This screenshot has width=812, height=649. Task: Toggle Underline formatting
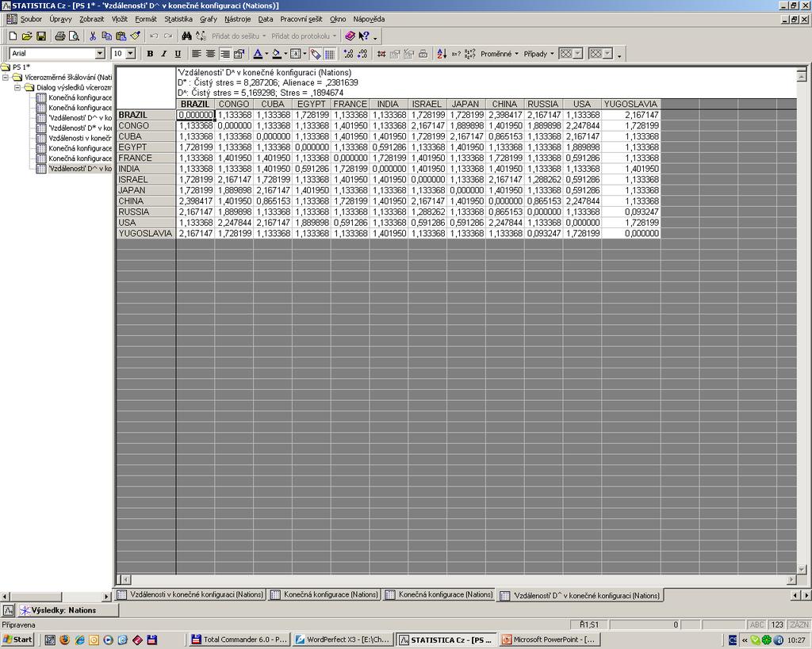coord(178,53)
